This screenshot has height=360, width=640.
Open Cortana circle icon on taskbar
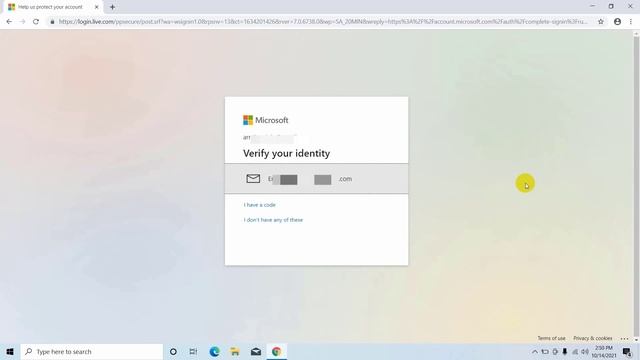[x=173, y=351]
